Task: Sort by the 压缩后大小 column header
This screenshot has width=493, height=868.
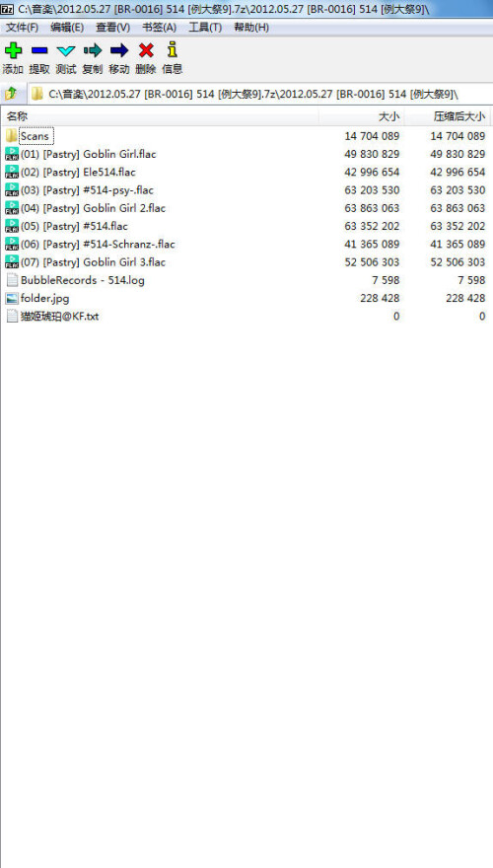Action: 449,116
